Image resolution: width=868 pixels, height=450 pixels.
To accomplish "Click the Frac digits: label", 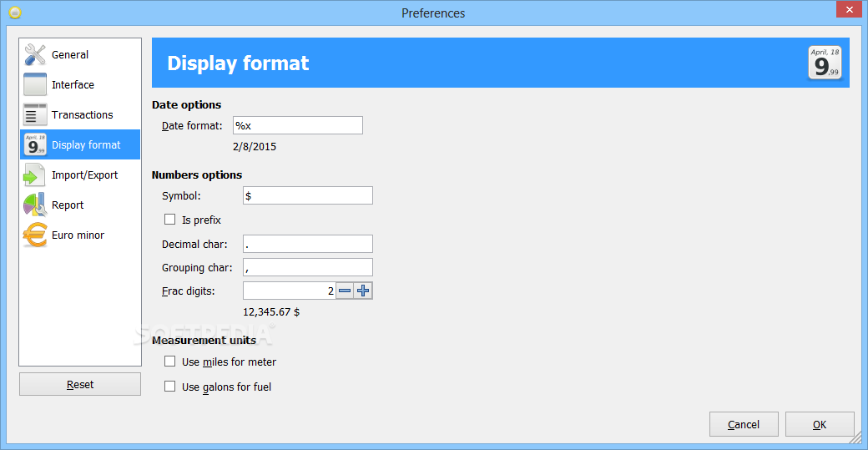I will point(189,291).
